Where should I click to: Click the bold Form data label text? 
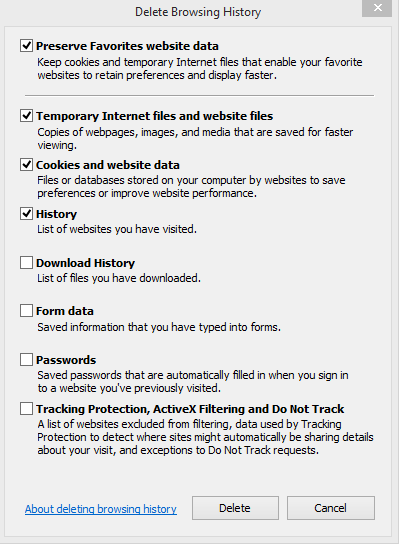coord(65,311)
